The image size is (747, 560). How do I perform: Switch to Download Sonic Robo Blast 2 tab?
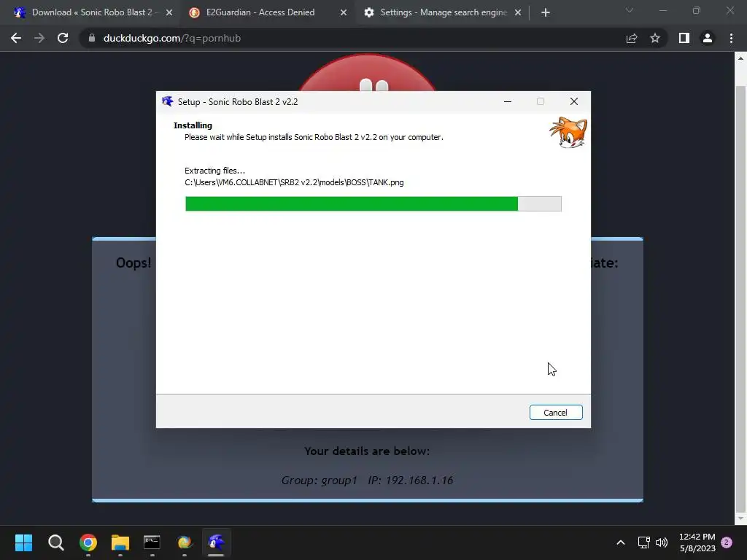click(92, 12)
